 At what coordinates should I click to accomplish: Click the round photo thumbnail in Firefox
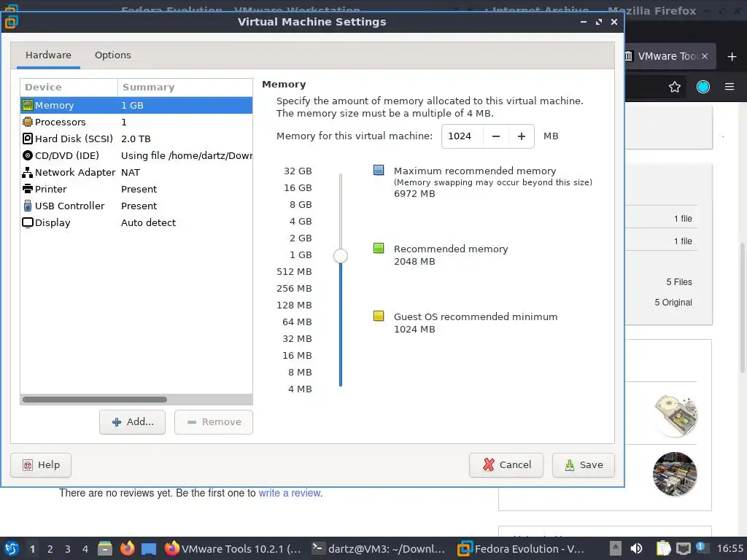click(x=675, y=474)
